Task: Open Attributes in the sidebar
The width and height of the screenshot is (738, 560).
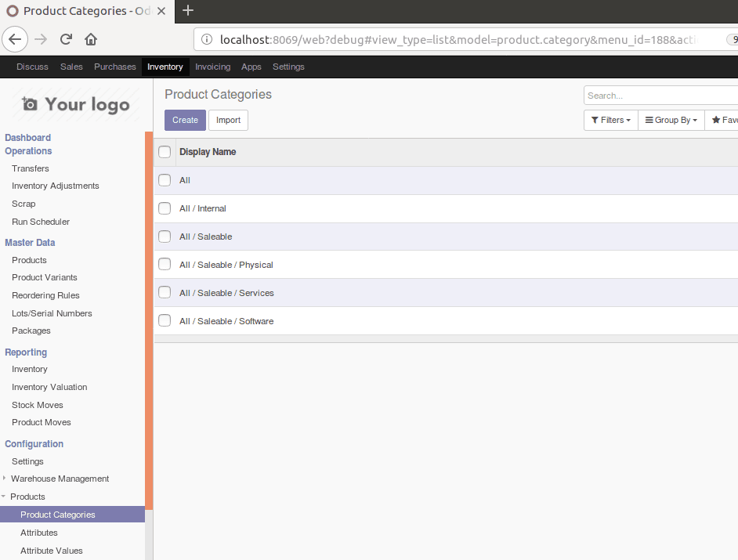Action: click(x=39, y=533)
